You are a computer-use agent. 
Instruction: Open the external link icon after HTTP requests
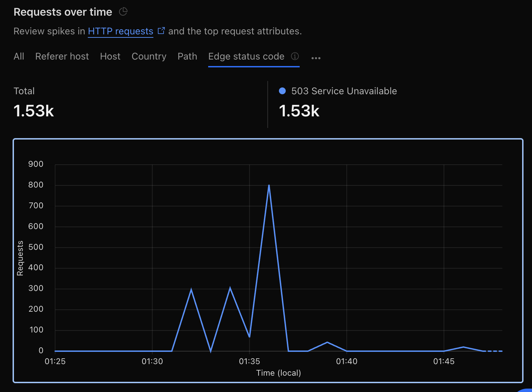[x=161, y=31]
